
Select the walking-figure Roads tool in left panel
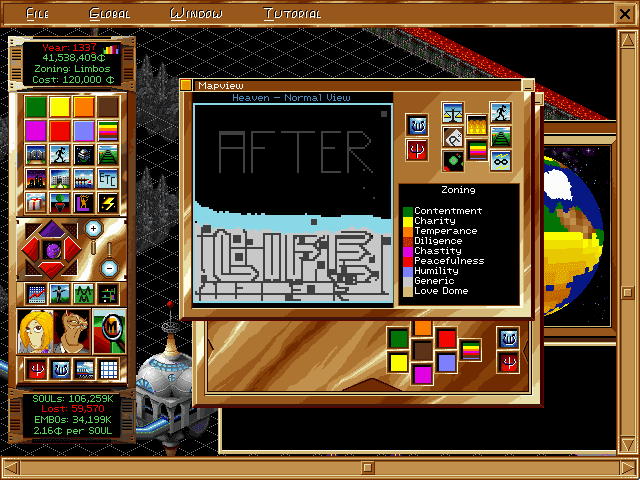pyautogui.click(x=60, y=155)
